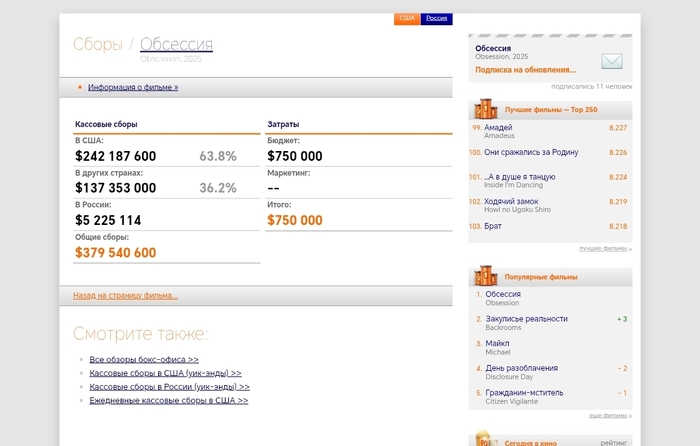Open the Обсессия title link
700x446 pixels.
176,44
